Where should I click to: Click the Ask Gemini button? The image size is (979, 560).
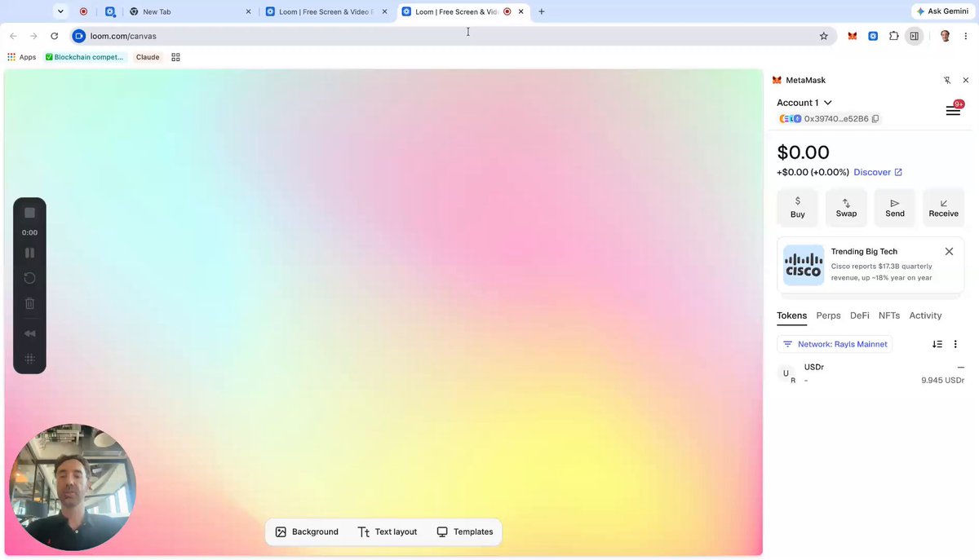click(x=942, y=11)
